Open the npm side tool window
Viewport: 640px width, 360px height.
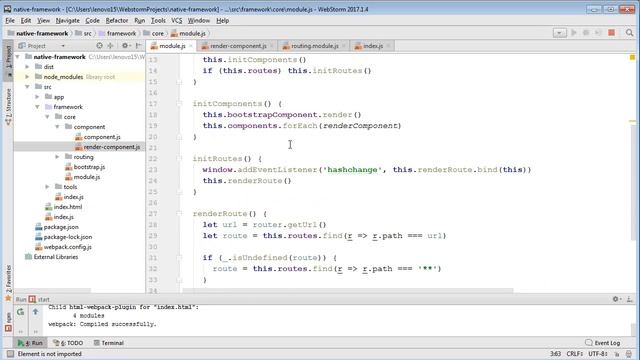(x=8, y=322)
